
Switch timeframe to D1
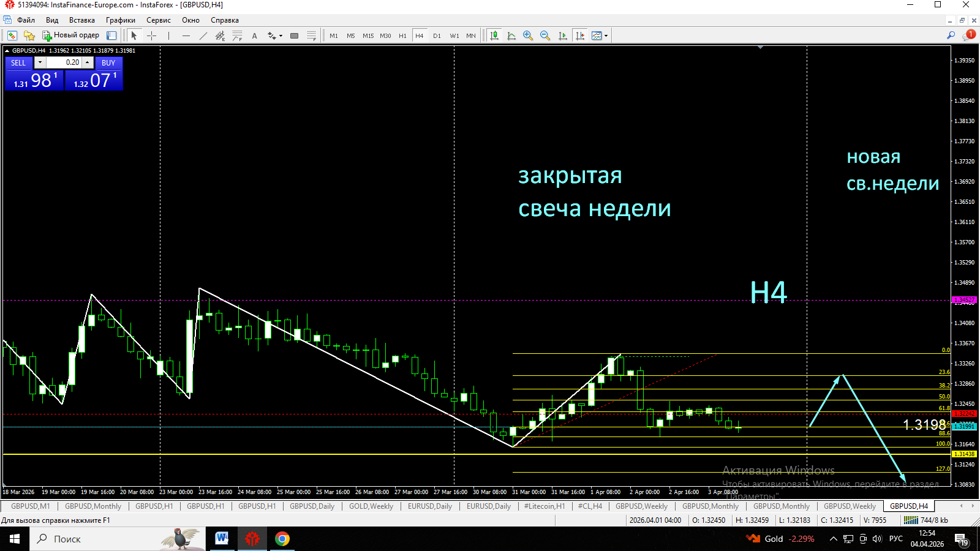click(437, 36)
